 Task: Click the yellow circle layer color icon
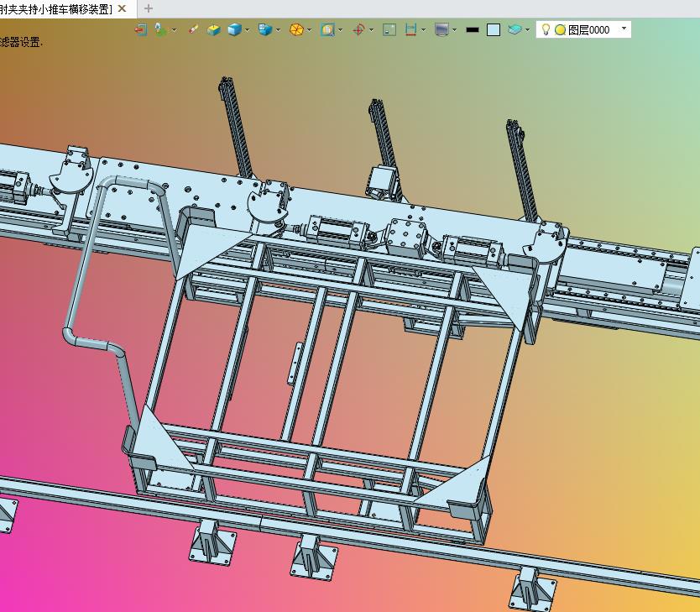coord(561,30)
